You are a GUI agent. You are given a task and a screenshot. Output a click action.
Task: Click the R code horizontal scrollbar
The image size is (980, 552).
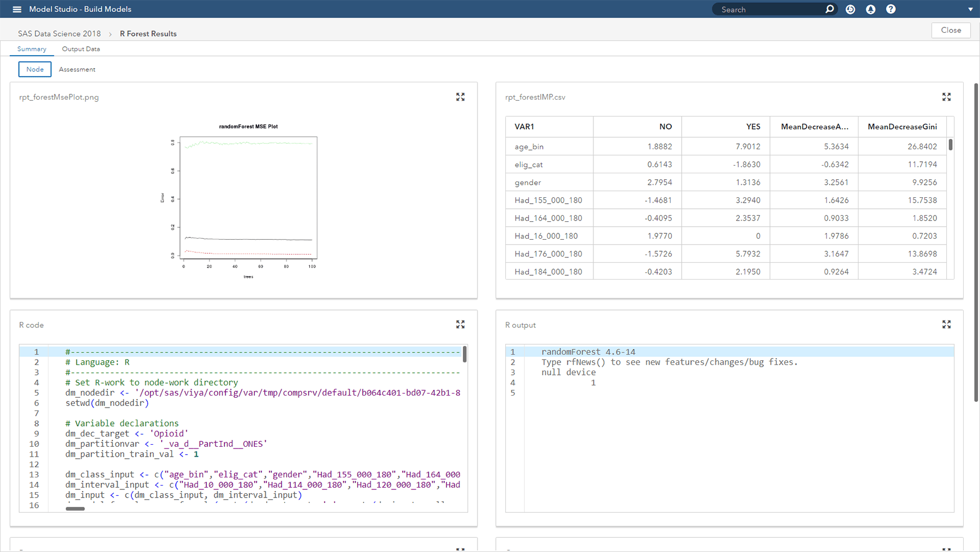[x=75, y=508]
